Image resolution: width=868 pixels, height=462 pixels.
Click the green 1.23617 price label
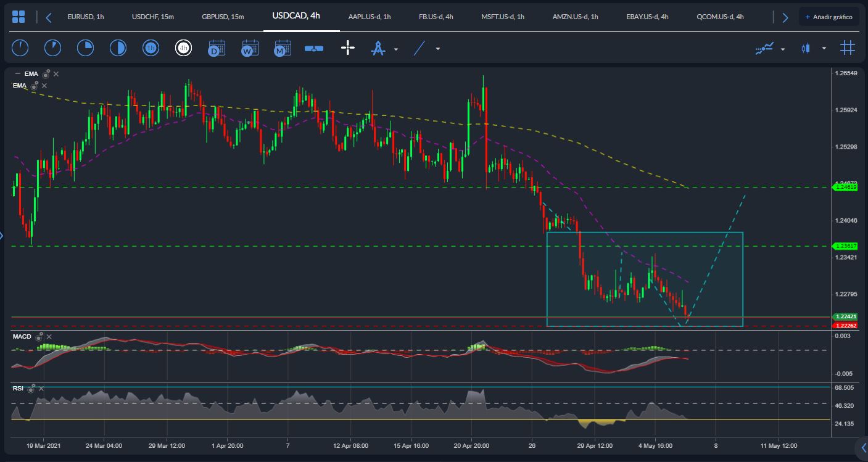[x=845, y=246]
